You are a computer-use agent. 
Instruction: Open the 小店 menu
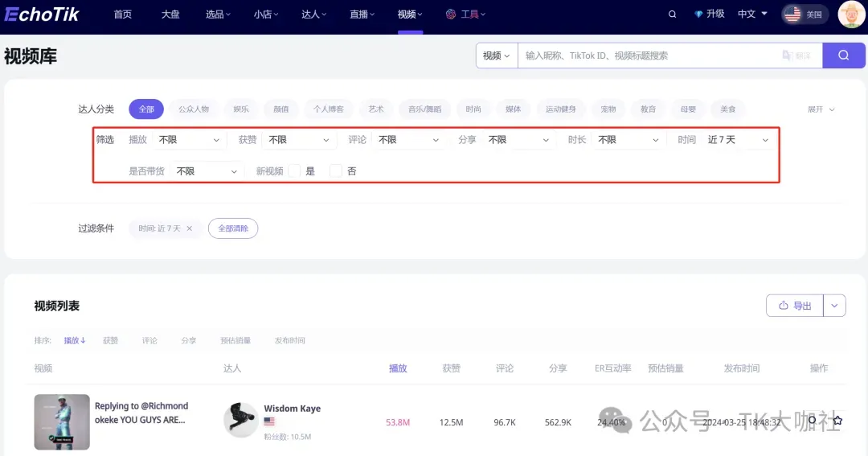tap(266, 14)
